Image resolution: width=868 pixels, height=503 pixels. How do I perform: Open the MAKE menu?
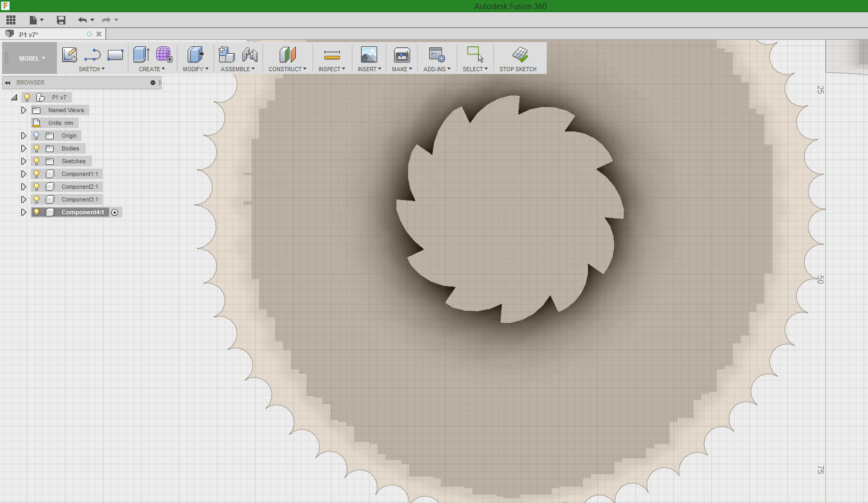(402, 69)
